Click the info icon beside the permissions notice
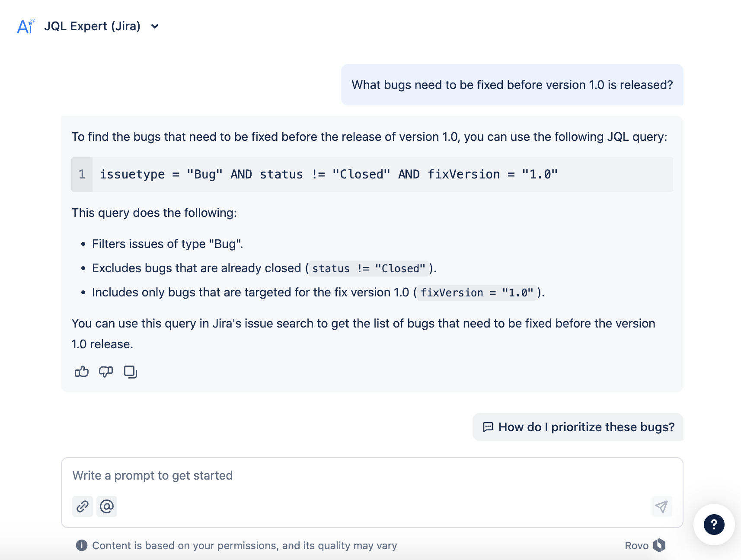Screen dimensions: 741x560 pyautogui.click(x=81, y=545)
